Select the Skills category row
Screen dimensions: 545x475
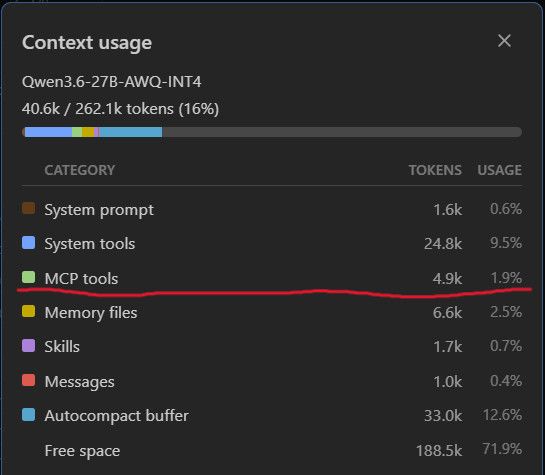272,346
